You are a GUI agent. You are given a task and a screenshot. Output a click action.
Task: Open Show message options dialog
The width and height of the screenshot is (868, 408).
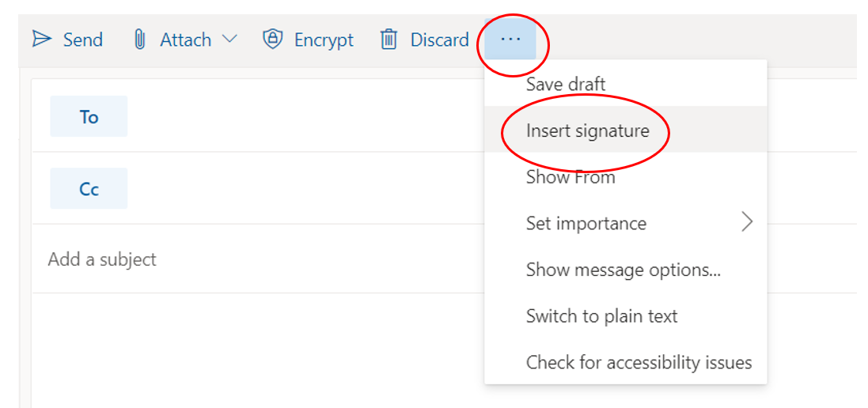(624, 270)
